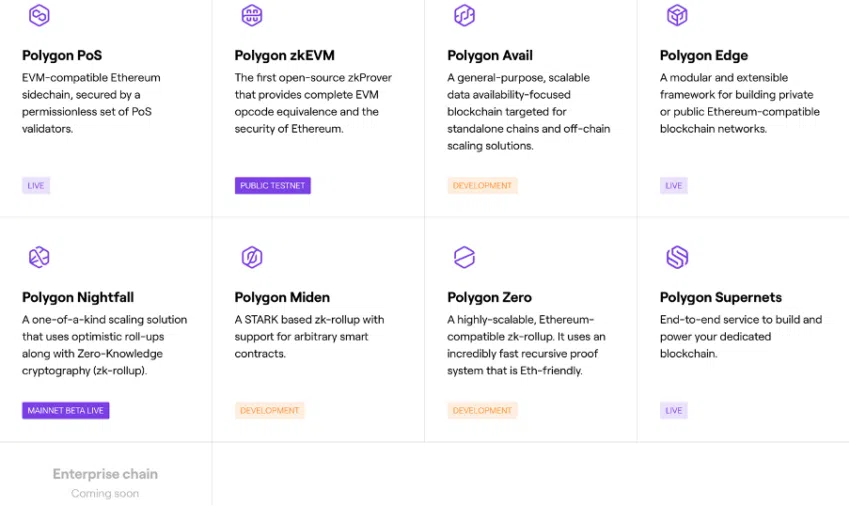Viewport: 850px width, 506px height.
Task: Click the Mainnet Beta Live badge
Action: 66,410
